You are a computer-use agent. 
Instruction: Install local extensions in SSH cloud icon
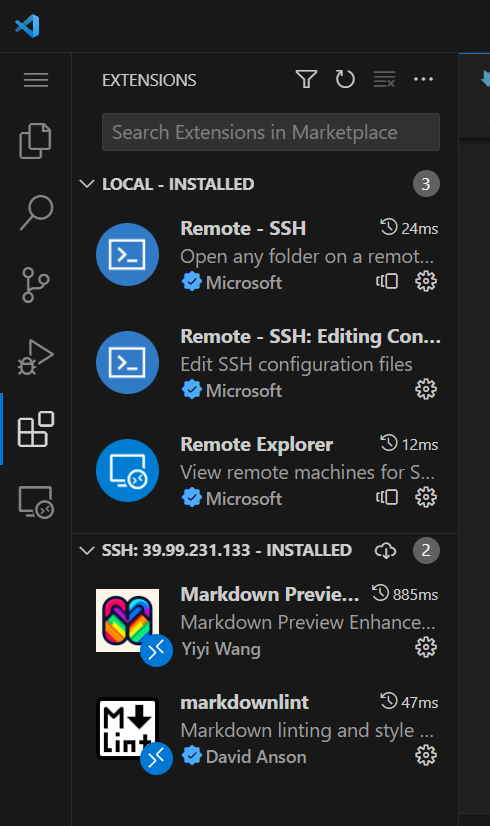(x=385, y=550)
